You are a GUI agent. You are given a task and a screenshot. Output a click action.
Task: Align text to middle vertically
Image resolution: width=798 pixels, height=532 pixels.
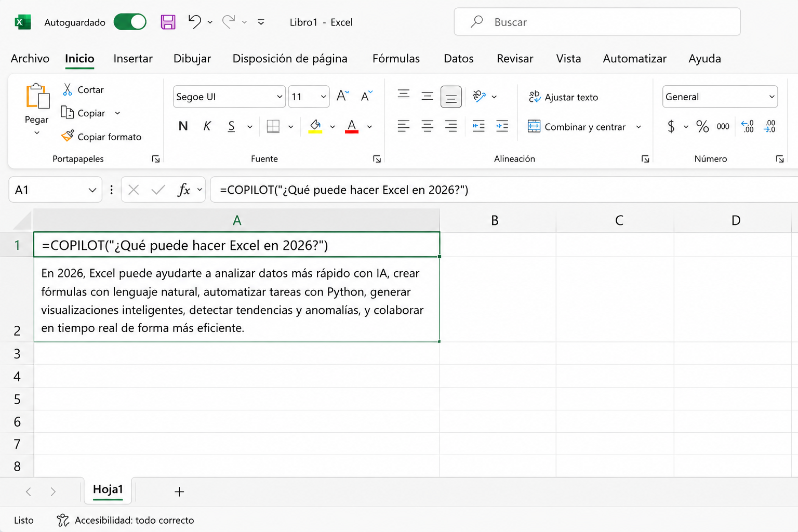click(x=427, y=96)
